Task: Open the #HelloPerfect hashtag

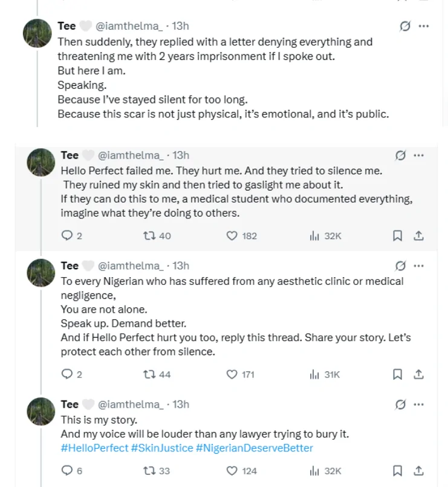Action: [x=94, y=448]
